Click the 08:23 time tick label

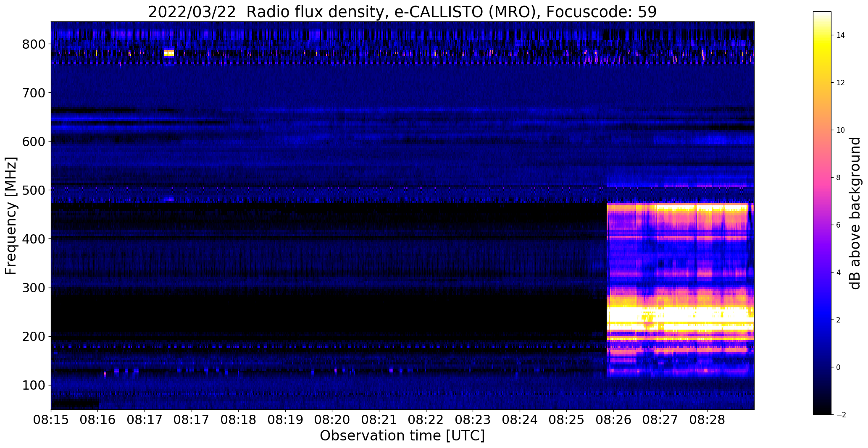click(x=473, y=420)
